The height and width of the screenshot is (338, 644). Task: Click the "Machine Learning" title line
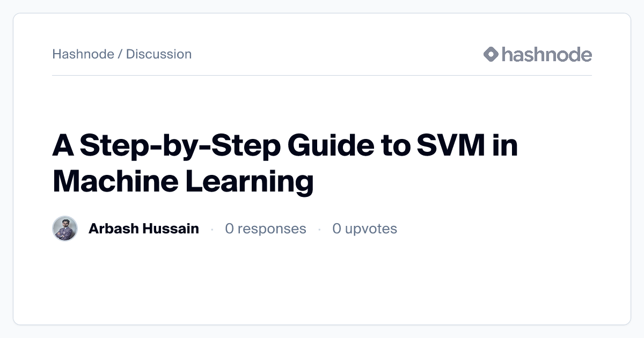182,182
